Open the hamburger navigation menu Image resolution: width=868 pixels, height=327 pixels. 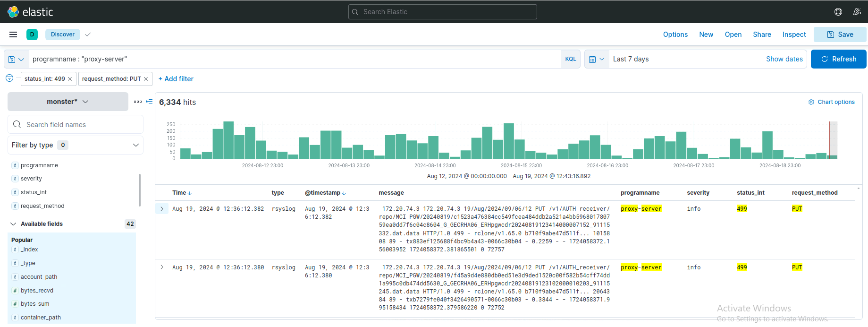coord(13,34)
